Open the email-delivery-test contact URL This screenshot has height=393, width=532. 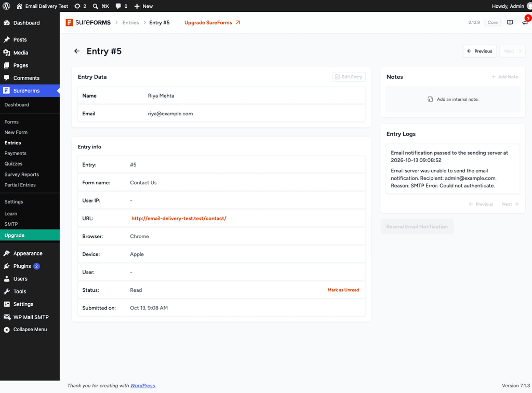[179, 219]
